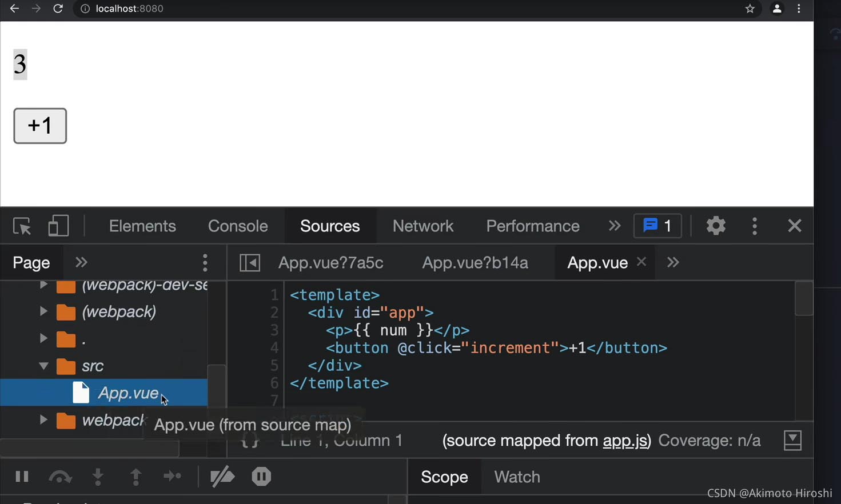Close the App.vue editor tab
This screenshot has height=504, width=841.
coord(641,262)
